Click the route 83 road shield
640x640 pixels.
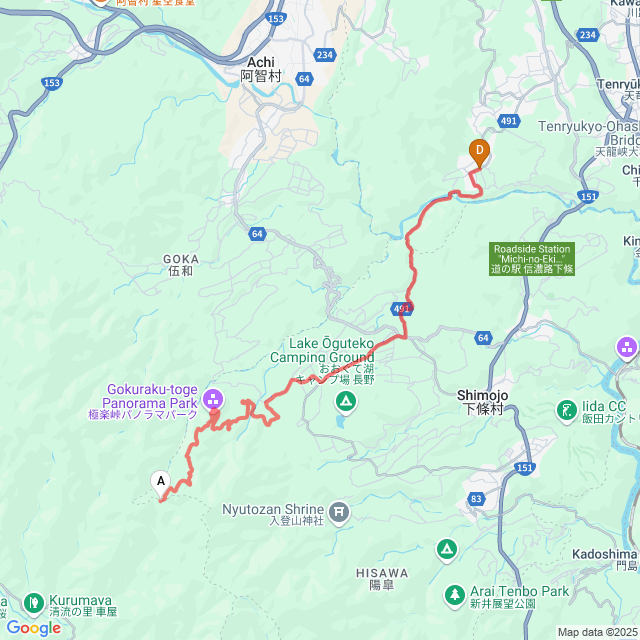click(476, 498)
